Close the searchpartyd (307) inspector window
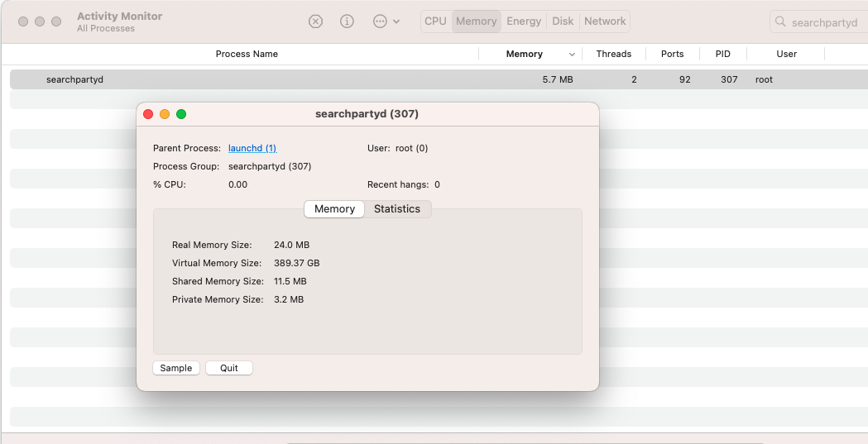 148,114
